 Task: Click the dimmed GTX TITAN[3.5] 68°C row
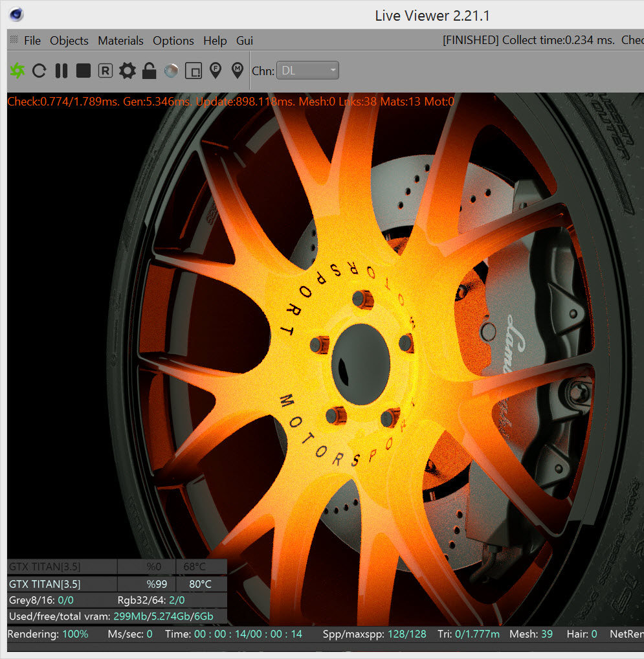pos(117,566)
